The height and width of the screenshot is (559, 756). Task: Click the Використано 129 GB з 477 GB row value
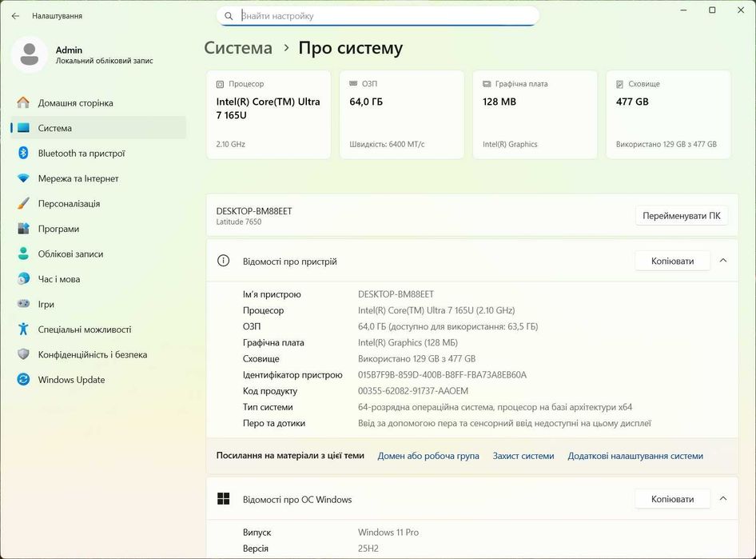(416, 359)
